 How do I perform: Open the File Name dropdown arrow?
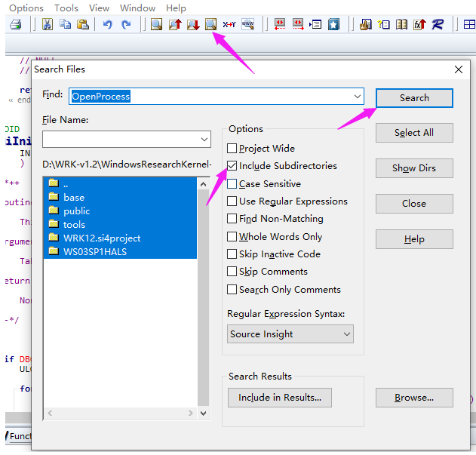(204, 140)
